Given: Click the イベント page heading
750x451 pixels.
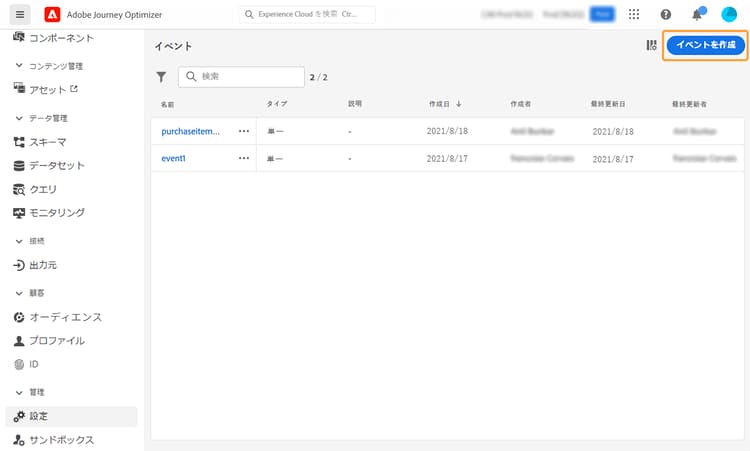Looking at the screenshot, I should point(173,46).
